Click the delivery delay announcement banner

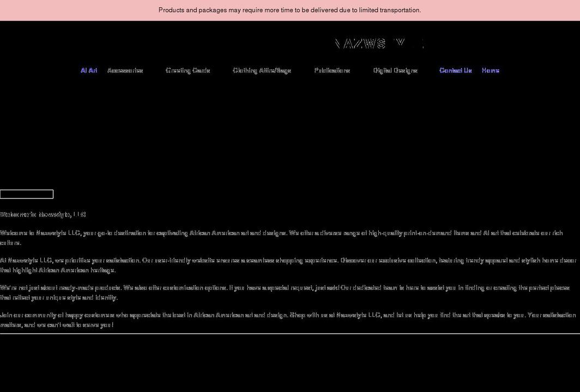290,10
